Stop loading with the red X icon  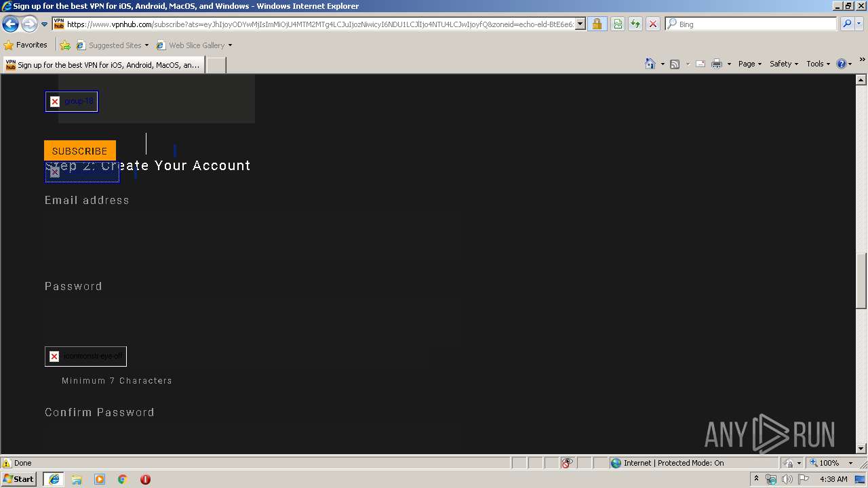652,24
